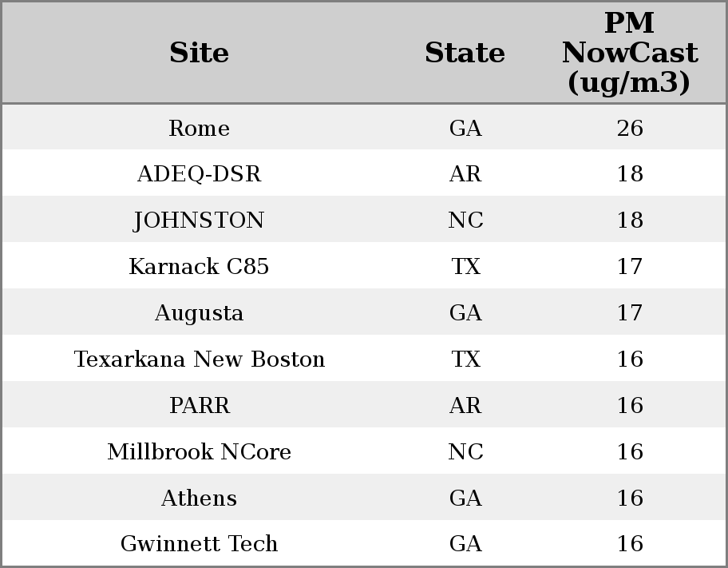Click the value 18 for ADEQ-DSR
Screen dimensions: 728x568
click(630, 174)
